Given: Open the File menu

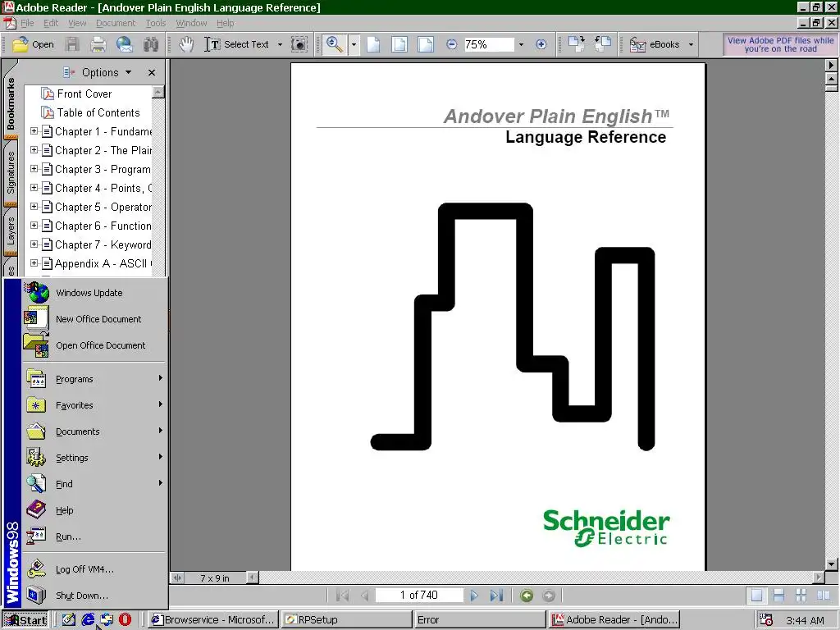Looking at the screenshot, I should (x=27, y=23).
